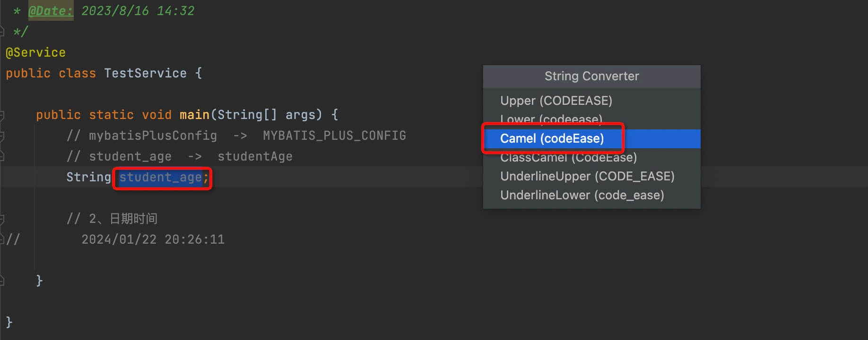
Task: Select Camel (codeEase) conversion option
Action: (552, 138)
